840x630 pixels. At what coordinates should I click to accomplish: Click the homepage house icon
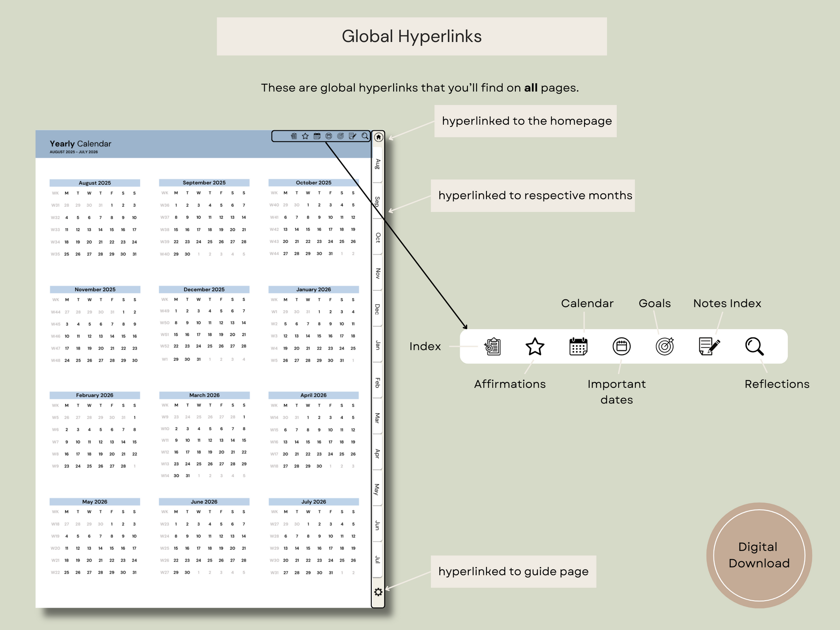click(x=378, y=137)
